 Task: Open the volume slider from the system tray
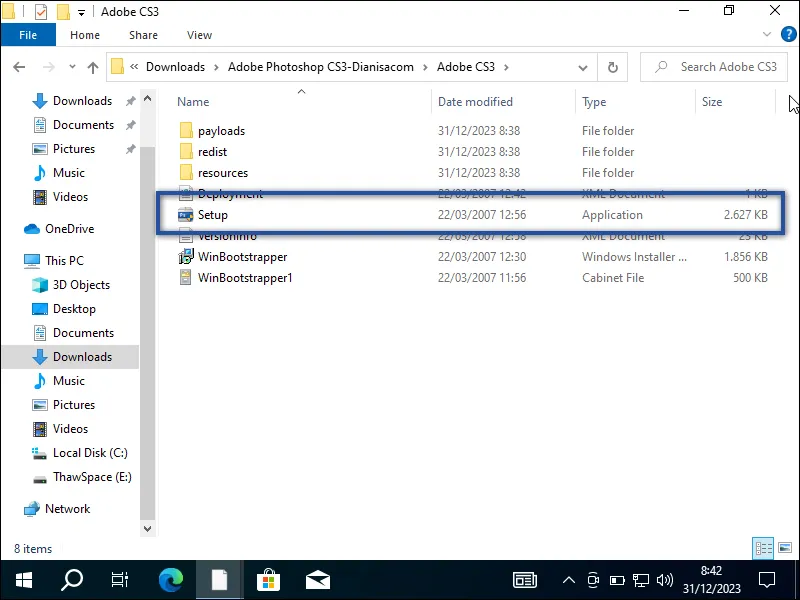pos(665,579)
